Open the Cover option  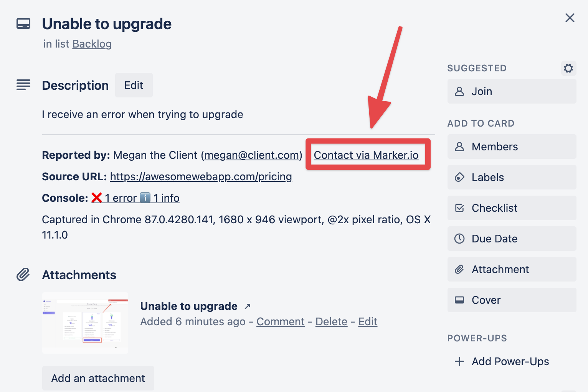pos(512,300)
